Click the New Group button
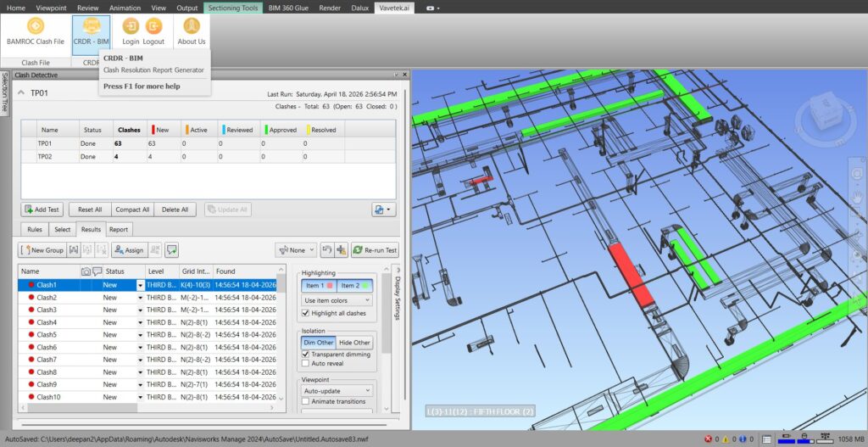Image resolution: width=868 pixels, height=447 pixels. click(x=42, y=250)
